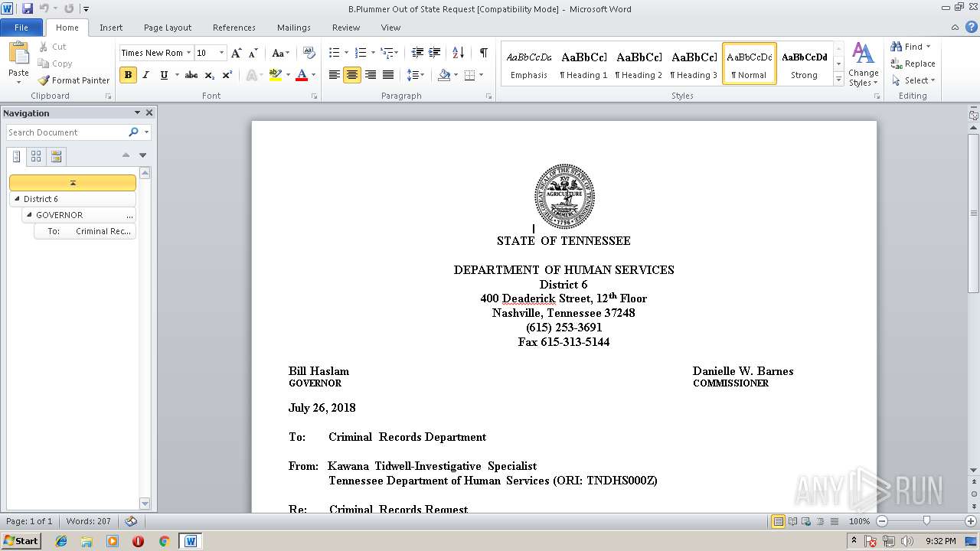The height and width of the screenshot is (551, 980).
Task: Toggle Show/Hide paragraph marks icon
Action: tap(483, 53)
